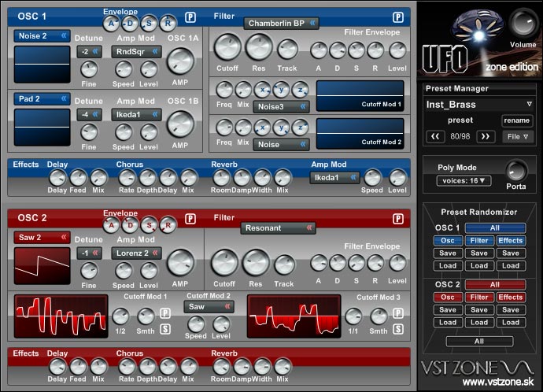Click the OSC 1B AMP knob
The height and width of the screenshot is (392, 543).
point(180,124)
